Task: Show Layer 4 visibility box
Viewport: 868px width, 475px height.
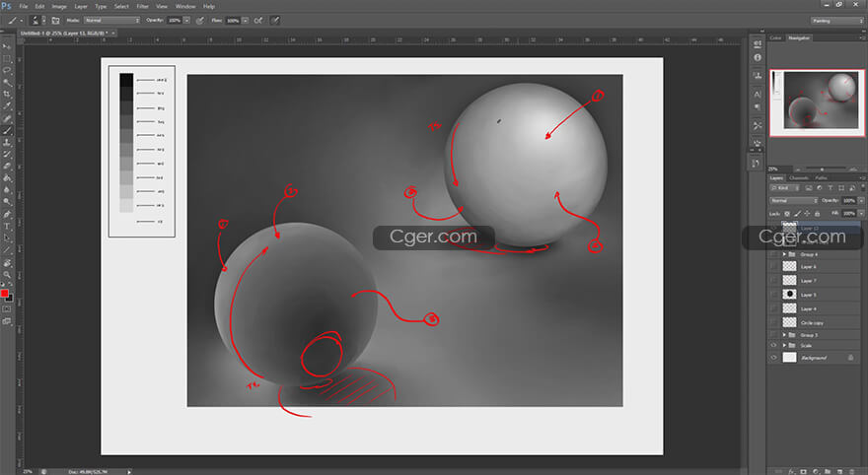Action: click(x=774, y=308)
